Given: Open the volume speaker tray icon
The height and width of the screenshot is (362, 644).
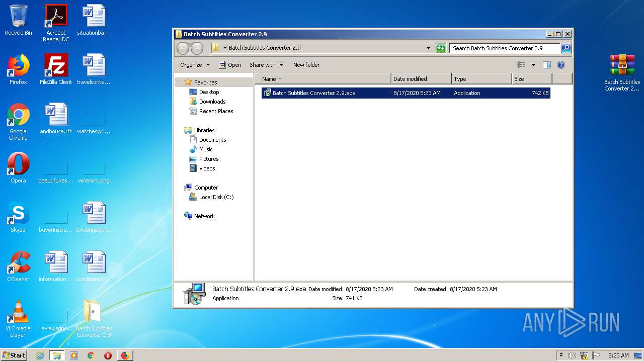Looking at the screenshot, I should coord(572,355).
